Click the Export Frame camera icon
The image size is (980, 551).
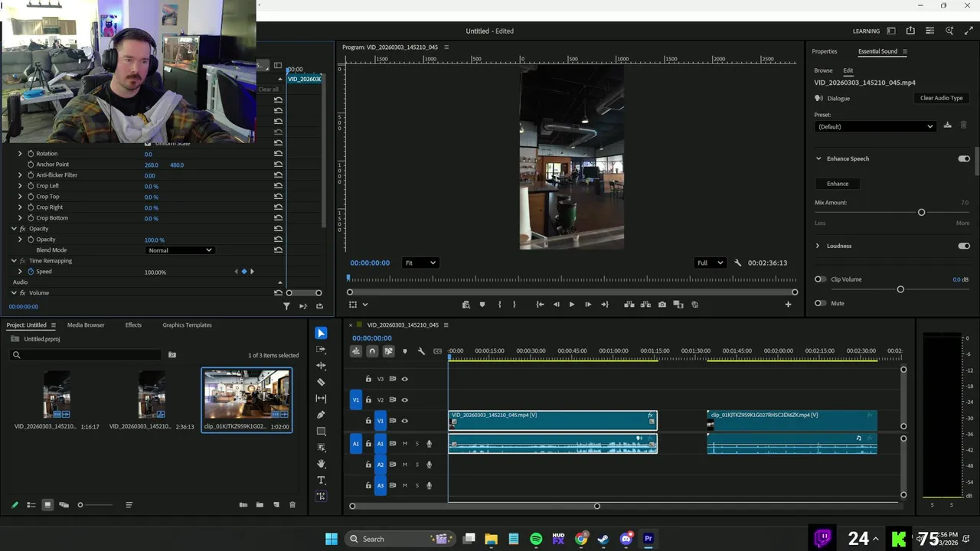(662, 305)
